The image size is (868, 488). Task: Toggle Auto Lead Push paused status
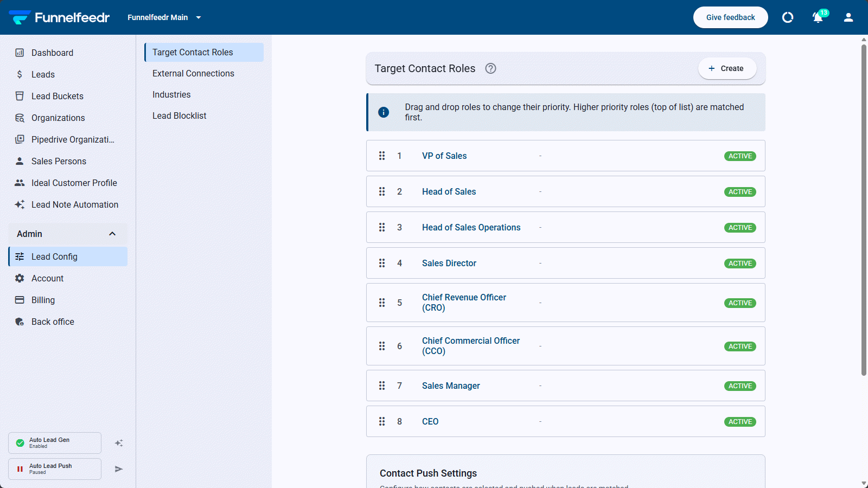tap(55, 469)
